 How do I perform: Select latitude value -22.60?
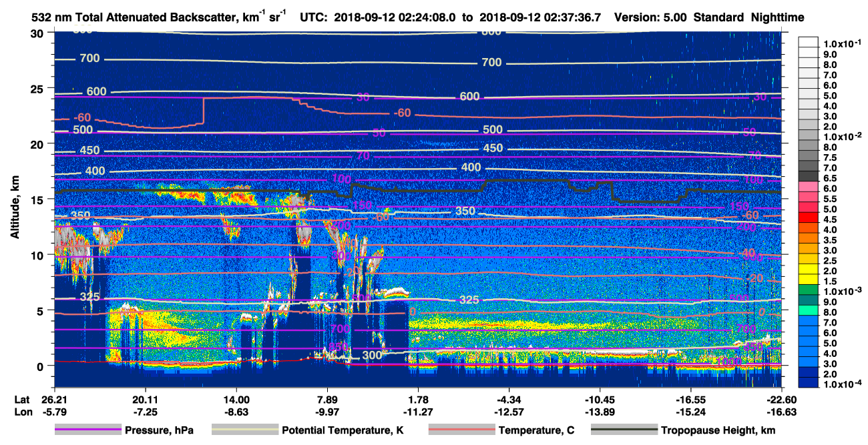click(781, 399)
